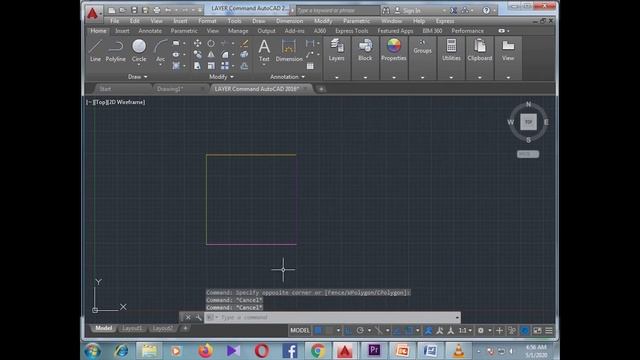640x360 pixels.
Task: Select the Move tool in Modify panel
Action: coord(197,43)
